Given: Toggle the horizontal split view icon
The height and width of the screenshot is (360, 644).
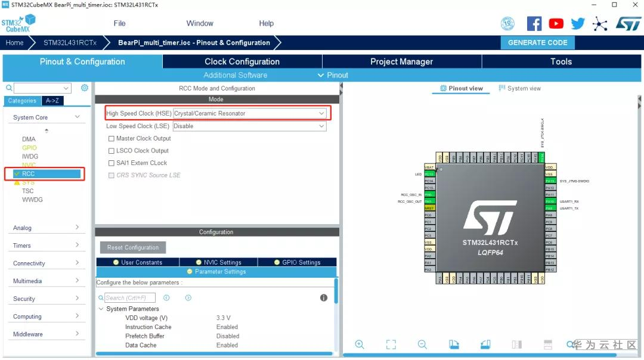Looking at the screenshot, I should pos(548,345).
